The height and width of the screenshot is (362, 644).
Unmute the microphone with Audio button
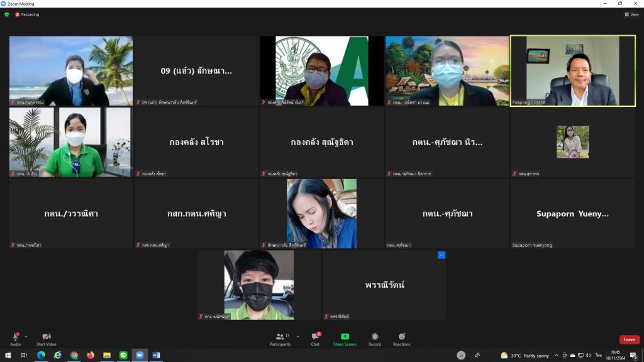(15, 337)
